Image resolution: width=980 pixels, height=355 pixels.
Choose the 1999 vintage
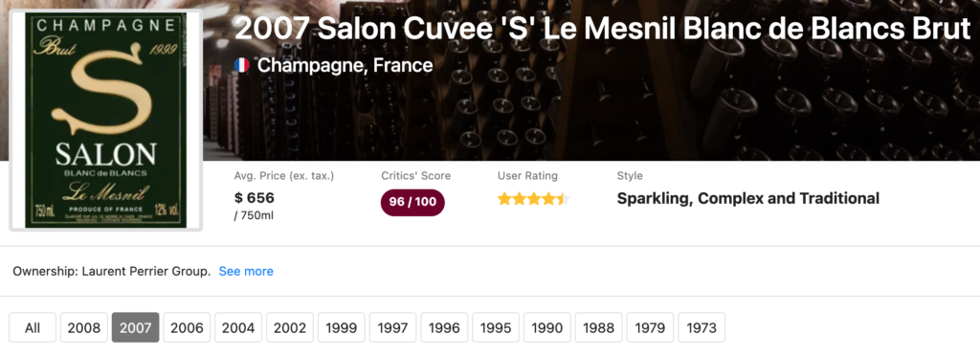(x=342, y=327)
